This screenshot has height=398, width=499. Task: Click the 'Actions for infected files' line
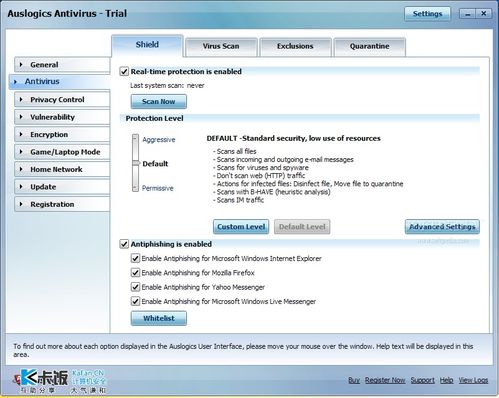308,184
